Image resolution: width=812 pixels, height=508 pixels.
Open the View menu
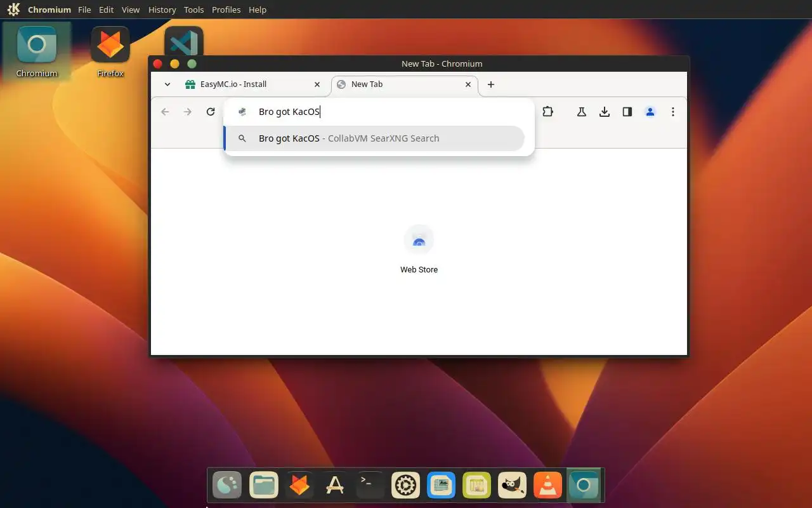point(131,10)
